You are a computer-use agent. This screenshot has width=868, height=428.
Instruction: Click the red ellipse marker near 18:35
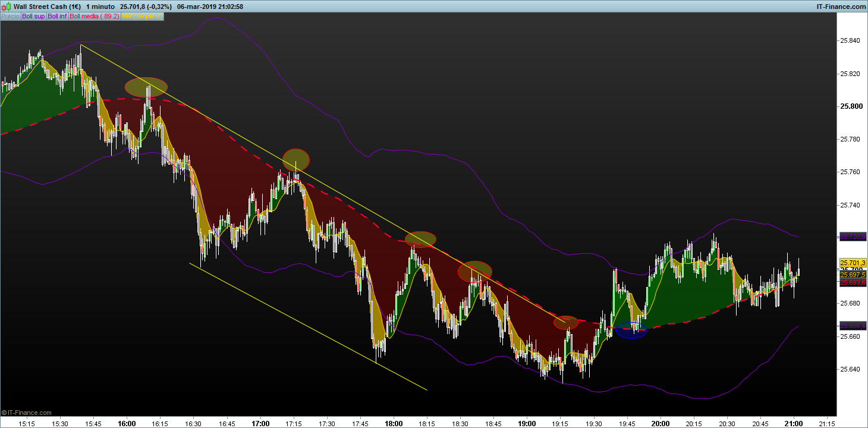[474, 272]
